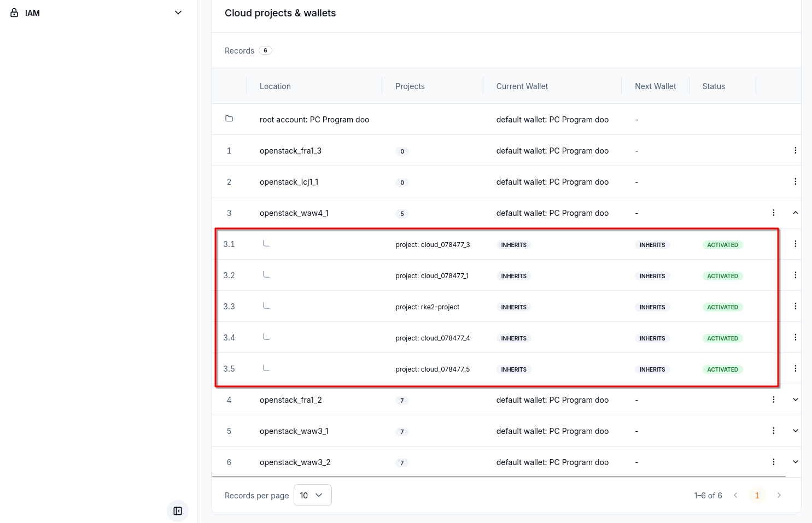Expand the openstack_waw3_1 row
Viewport: 812px width, 523px height.
point(796,431)
